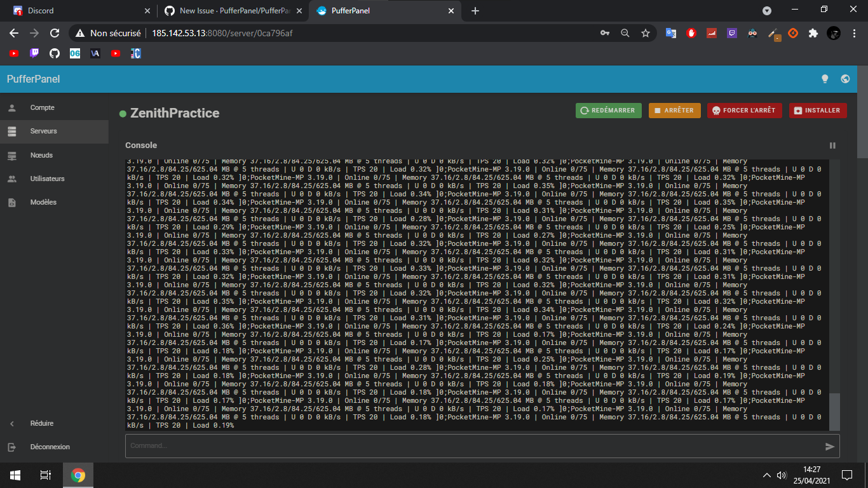Click the REDÉMARRER button
The width and height of the screenshot is (868, 488).
(x=608, y=110)
